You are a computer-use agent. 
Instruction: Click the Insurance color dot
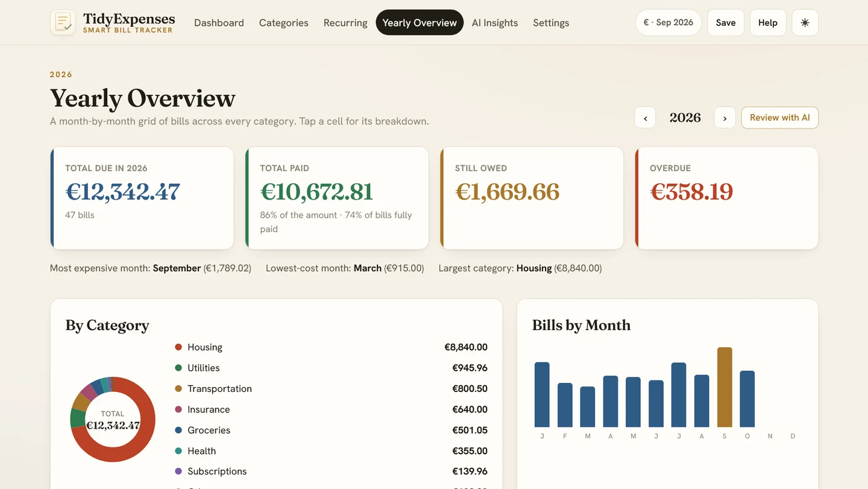click(178, 409)
